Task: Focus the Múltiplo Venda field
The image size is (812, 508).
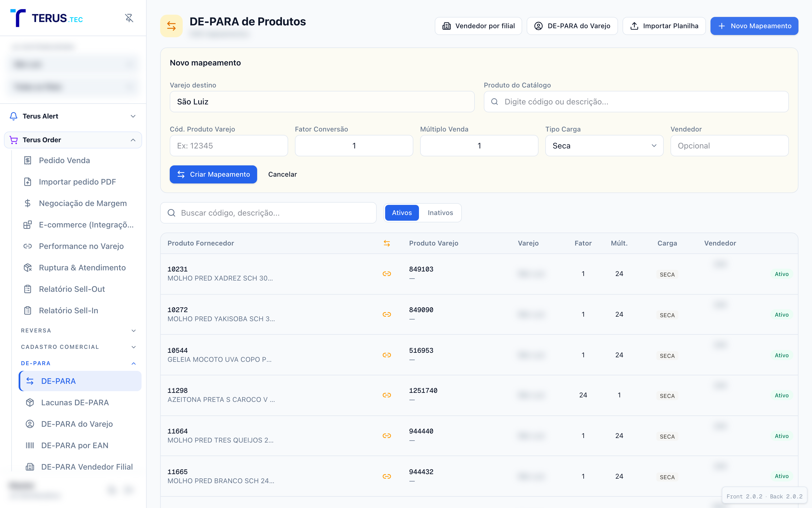Action: pos(479,146)
